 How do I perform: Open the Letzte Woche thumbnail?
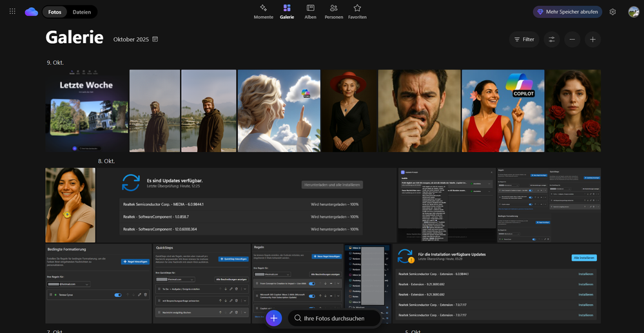(x=86, y=111)
